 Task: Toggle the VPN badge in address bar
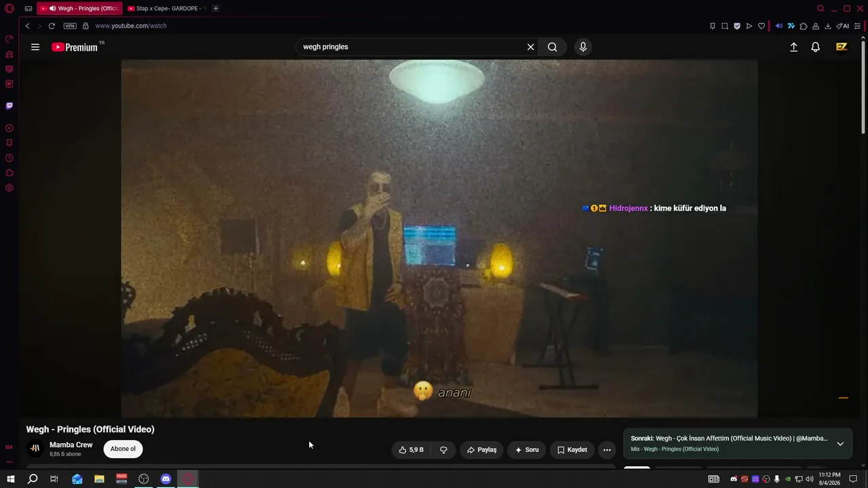click(70, 26)
